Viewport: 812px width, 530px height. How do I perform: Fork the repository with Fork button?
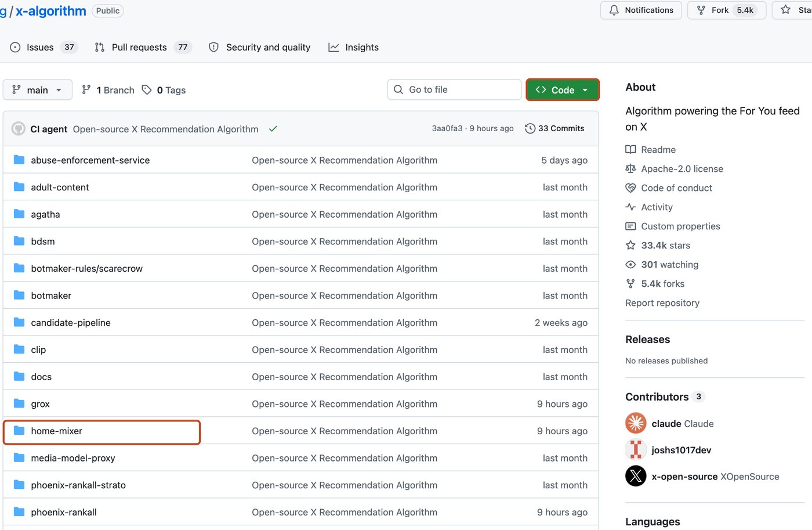727,10
